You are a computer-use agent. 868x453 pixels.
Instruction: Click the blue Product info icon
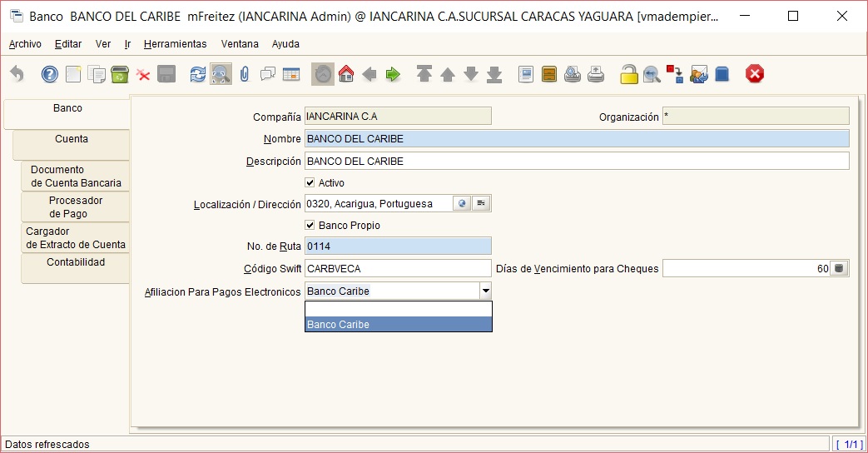point(722,73)
